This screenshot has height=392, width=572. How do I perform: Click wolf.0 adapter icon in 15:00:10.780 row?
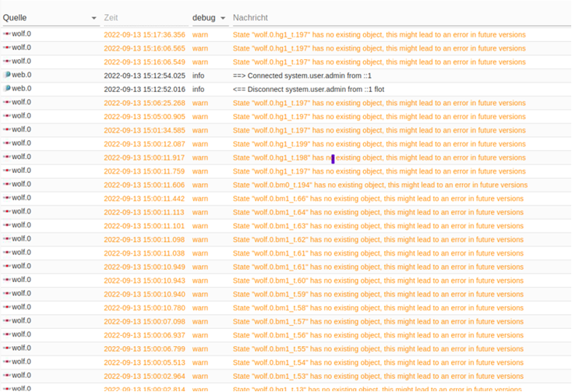click(x=6, y=307)
